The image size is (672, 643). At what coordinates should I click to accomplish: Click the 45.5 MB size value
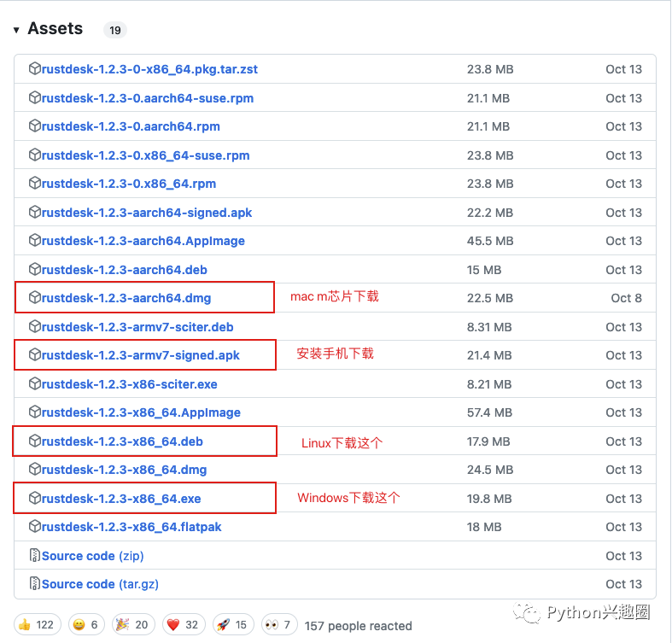pyautogui.click(x=490, y=241)
